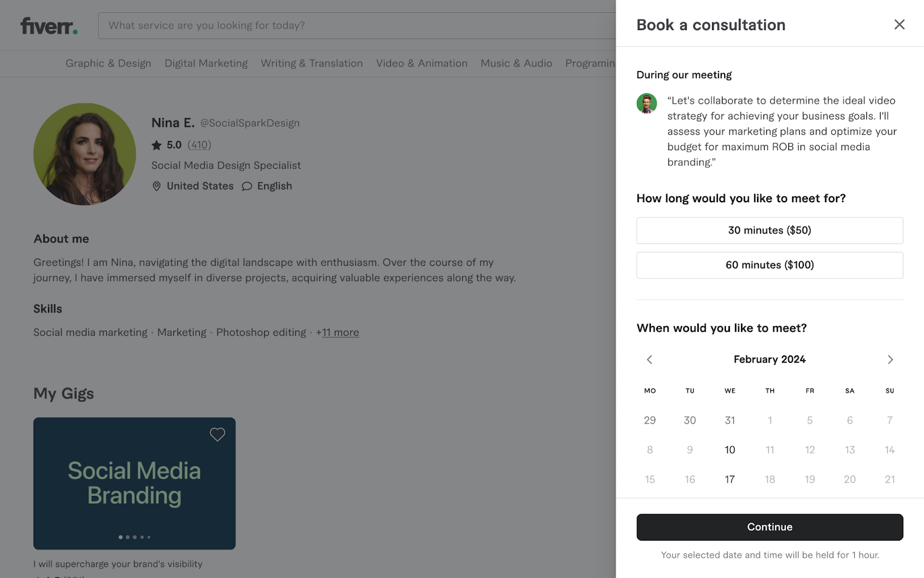
Task: Close the Book a consultation panel
Action: click(x=899, y=24)
